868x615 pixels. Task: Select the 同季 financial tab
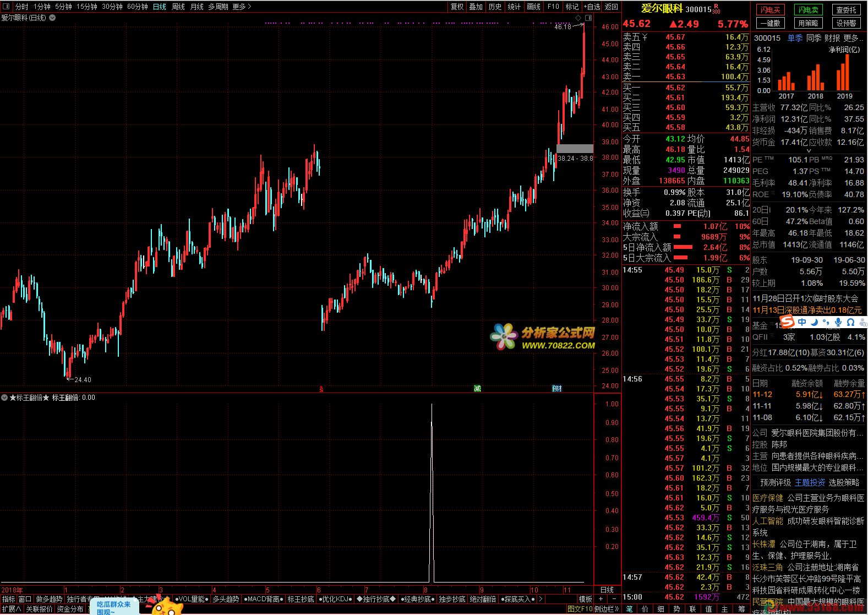coord(814,38)
